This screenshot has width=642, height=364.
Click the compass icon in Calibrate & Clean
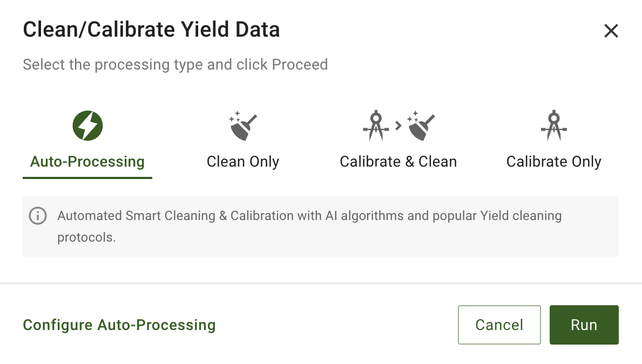pos(376,126)
